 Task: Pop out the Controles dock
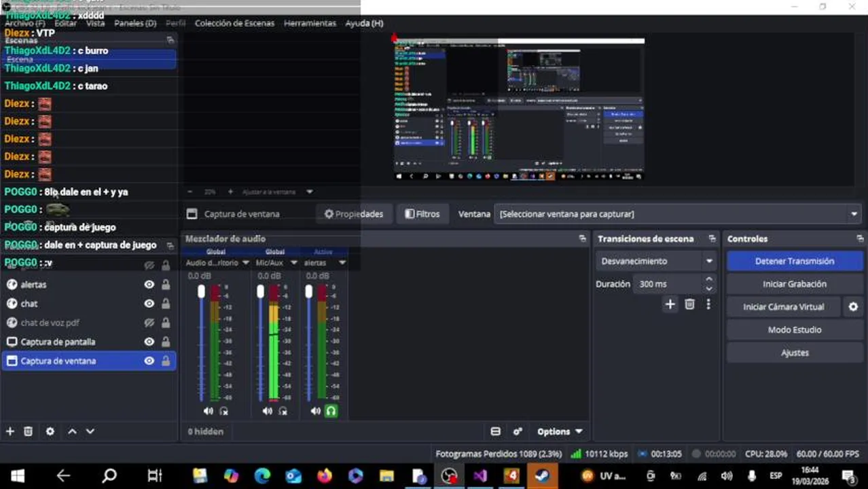[860, 238]
